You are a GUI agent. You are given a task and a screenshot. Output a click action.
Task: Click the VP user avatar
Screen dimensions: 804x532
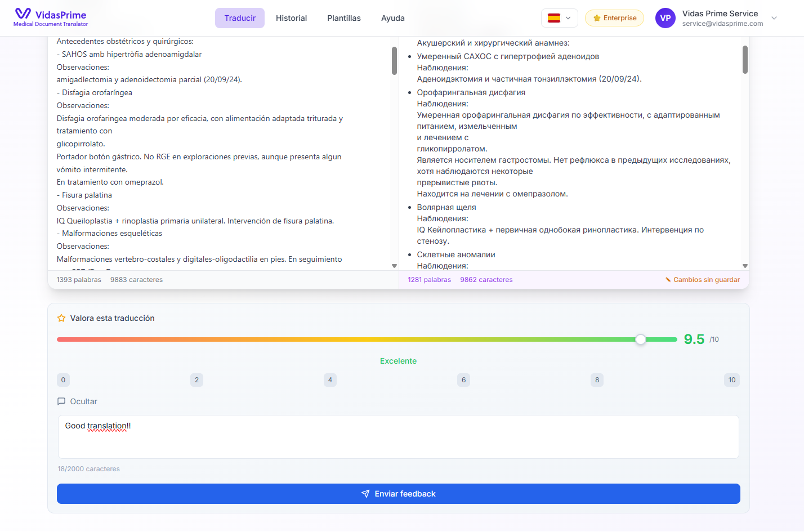pyautogui.click(x=665, y=18)
